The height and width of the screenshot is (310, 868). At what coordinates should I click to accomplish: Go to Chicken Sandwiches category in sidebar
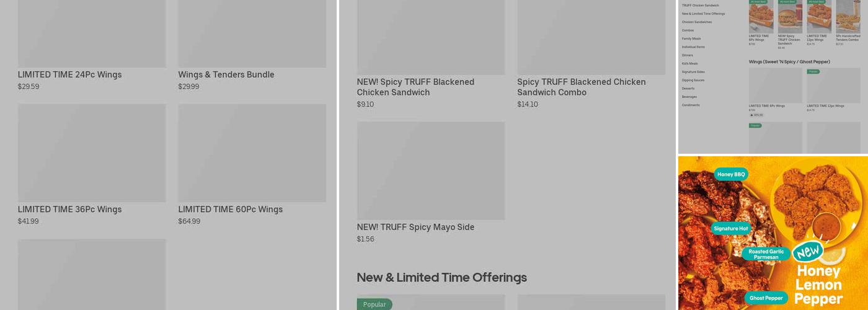click(697, 22)
